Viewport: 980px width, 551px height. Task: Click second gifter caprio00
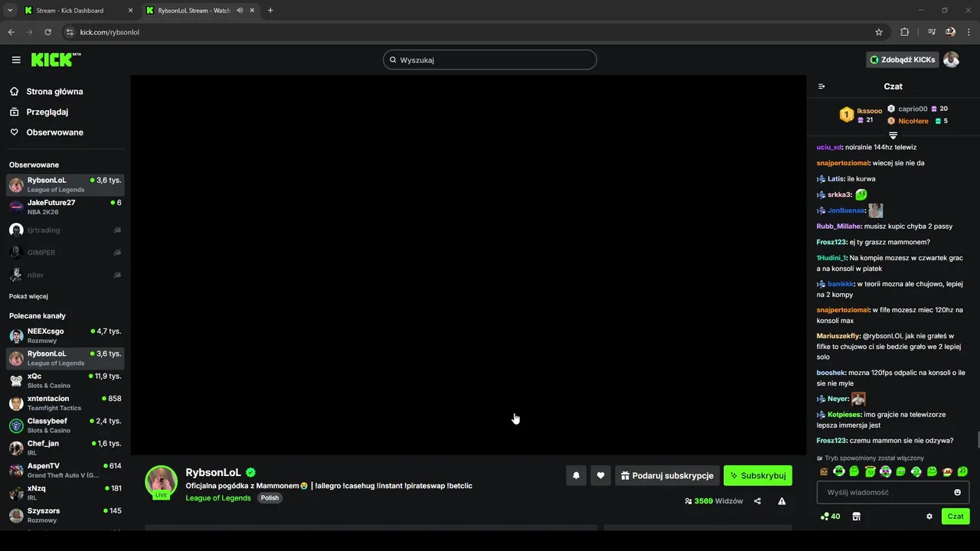[x=913, y=109]
